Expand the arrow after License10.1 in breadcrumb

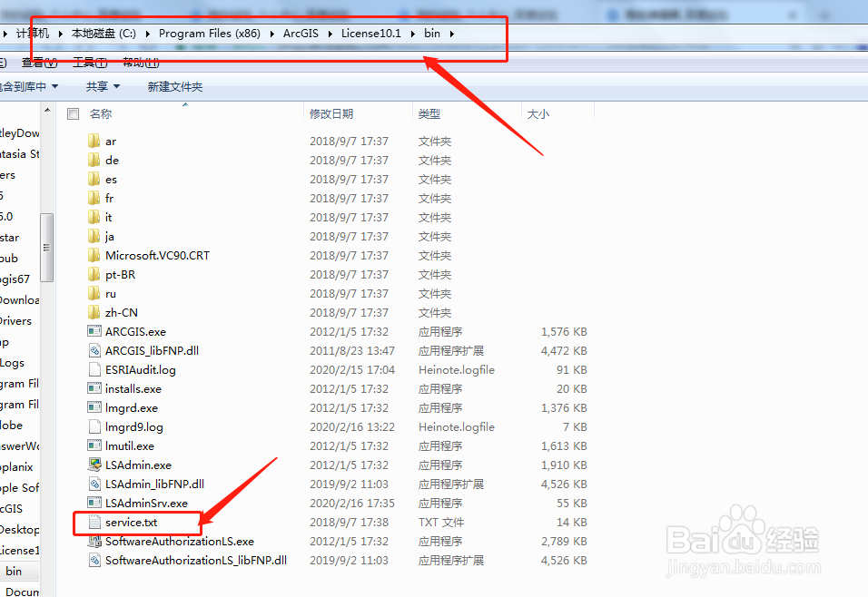(413, 34)
